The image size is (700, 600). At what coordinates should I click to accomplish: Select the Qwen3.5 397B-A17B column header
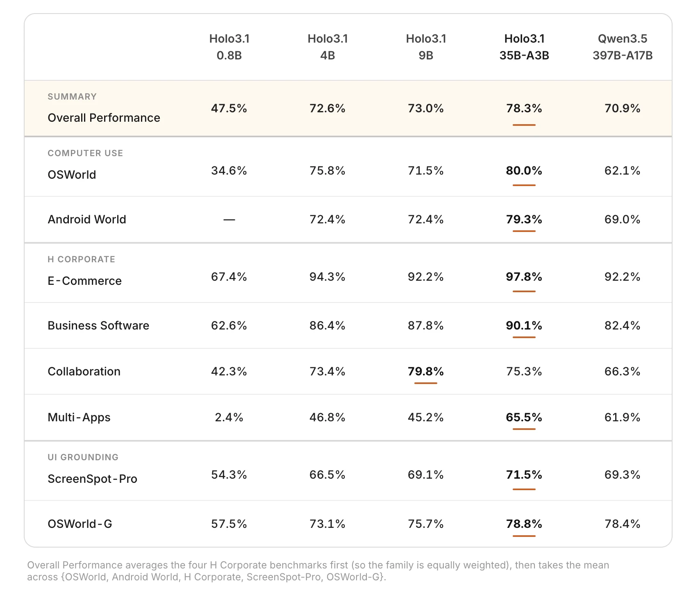pyautogui.click(x=623, y=47)
